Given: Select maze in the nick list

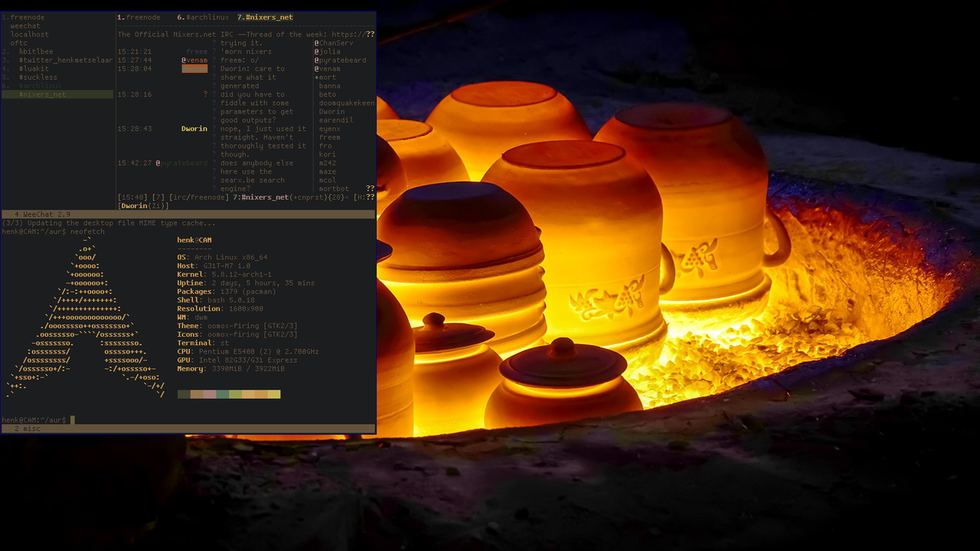Looking at the screenshot, I should coord(328,171).
